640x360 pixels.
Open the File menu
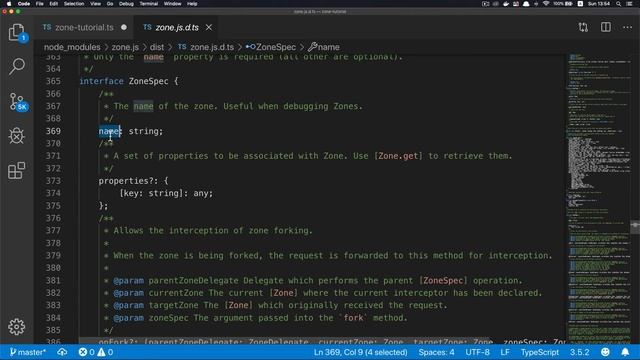[x=40, y=4]
